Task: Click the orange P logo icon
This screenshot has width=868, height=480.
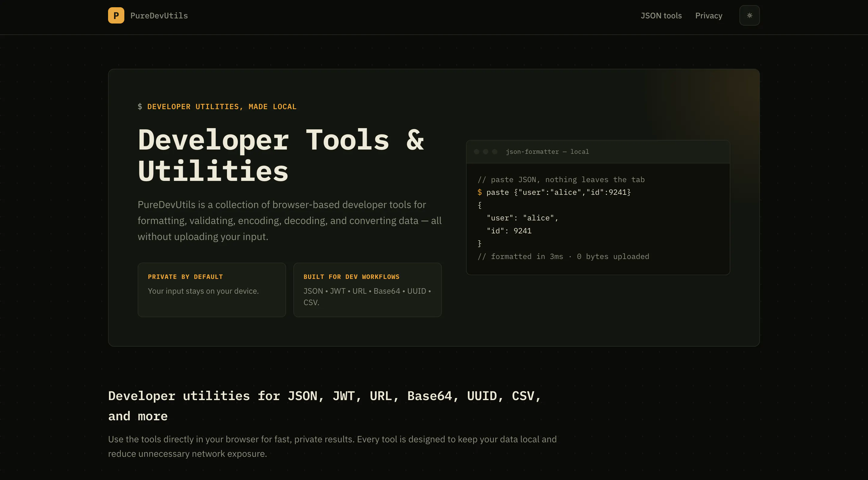Action: click(x=116, y=15)
